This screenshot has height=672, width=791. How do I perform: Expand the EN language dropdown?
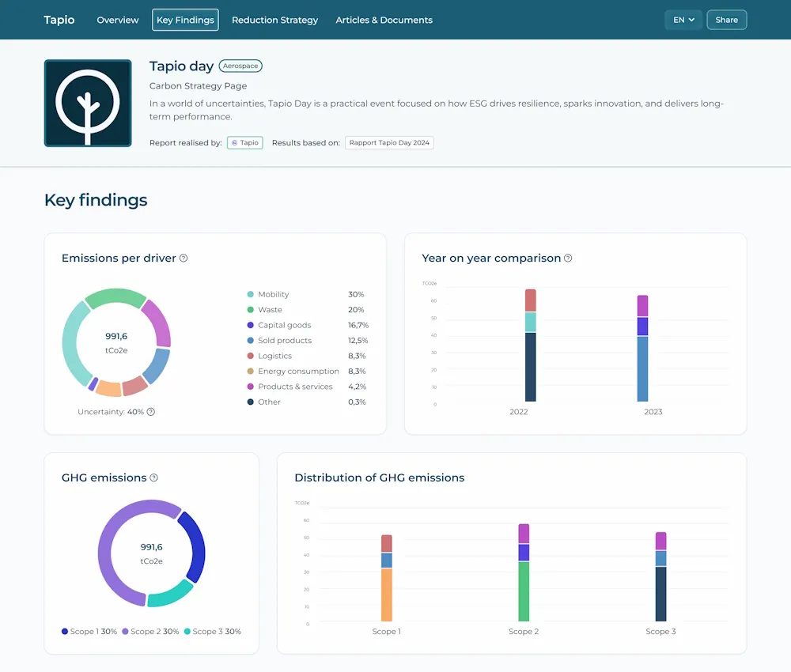683,20
